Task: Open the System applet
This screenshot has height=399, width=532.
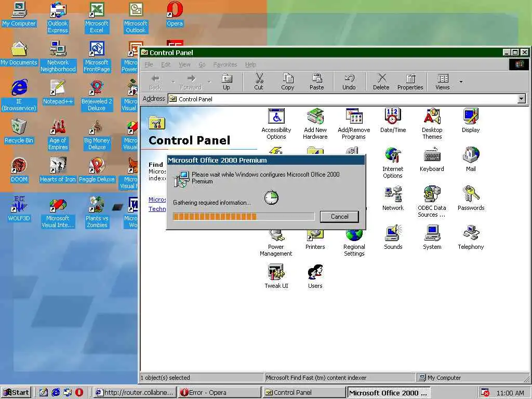Action: [432, 237]
